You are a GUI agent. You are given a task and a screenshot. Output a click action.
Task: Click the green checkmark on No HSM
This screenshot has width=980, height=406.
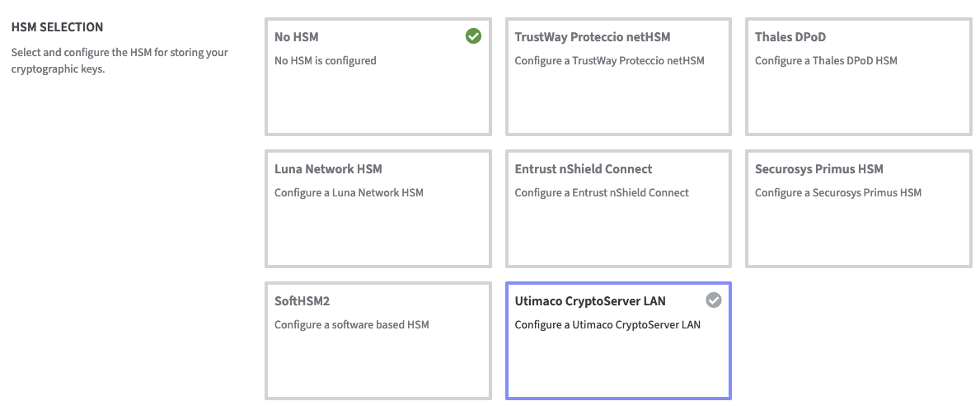click(473, 36)
